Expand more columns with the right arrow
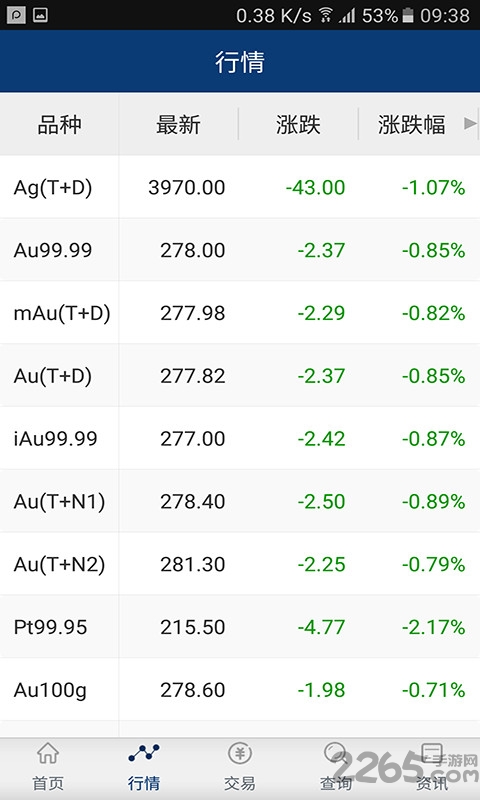Image resolution: width=480 pixels, height=800 pixels. (470, 124)
